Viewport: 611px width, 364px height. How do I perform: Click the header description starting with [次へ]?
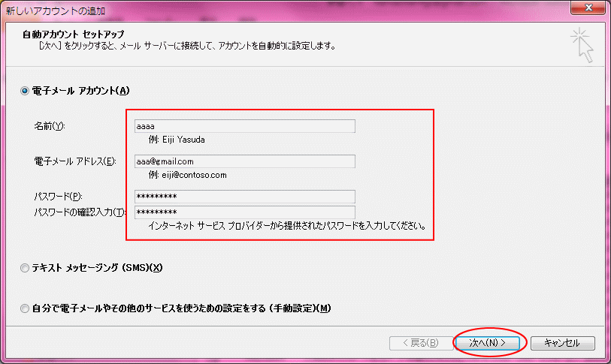187,46
